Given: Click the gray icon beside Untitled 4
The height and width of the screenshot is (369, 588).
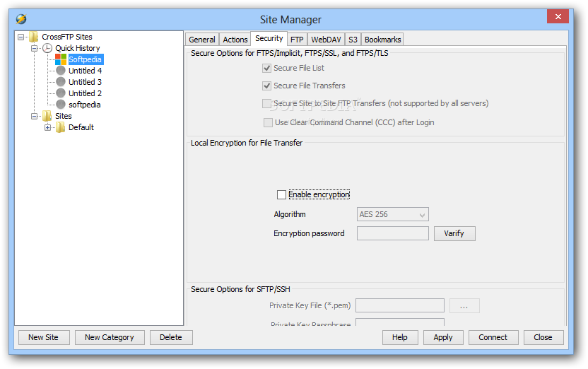Looking at the screenshot, I should point(61,71).
